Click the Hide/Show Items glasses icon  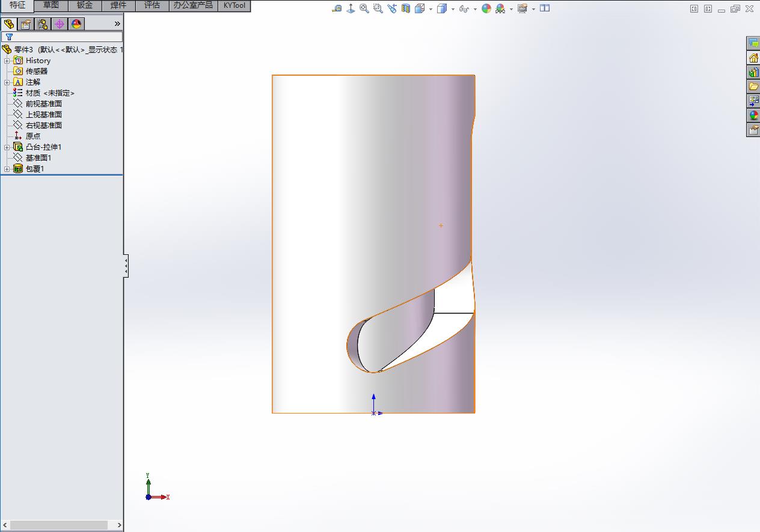coord(464,8)
